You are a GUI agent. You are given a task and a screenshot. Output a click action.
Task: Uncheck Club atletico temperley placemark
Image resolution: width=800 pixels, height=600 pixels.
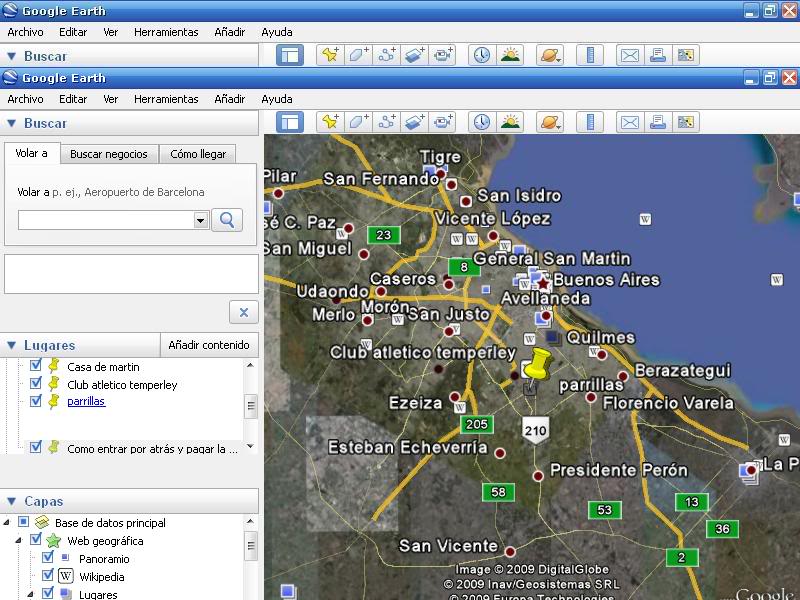pyautogui.click(x=36, y=383)
